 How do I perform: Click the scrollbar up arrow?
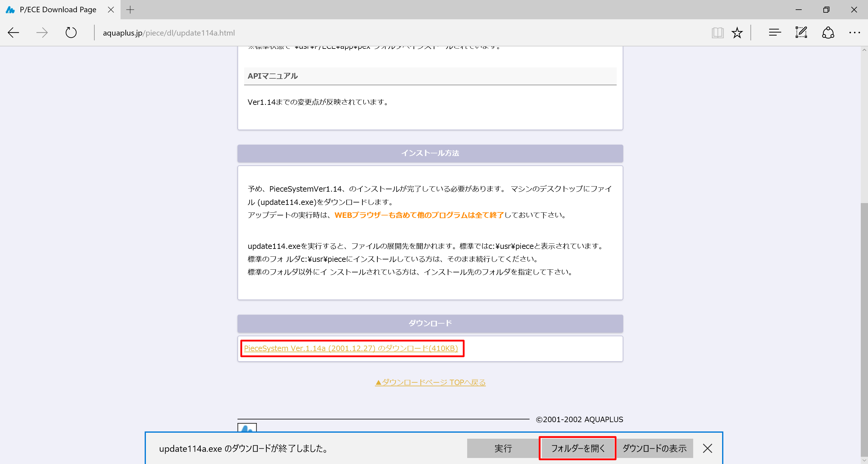pyautogui.click(x=864, y=50)
